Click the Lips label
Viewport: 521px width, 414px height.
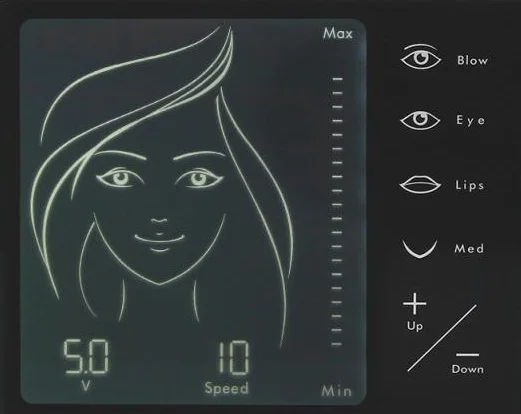(x=469, y=185)
